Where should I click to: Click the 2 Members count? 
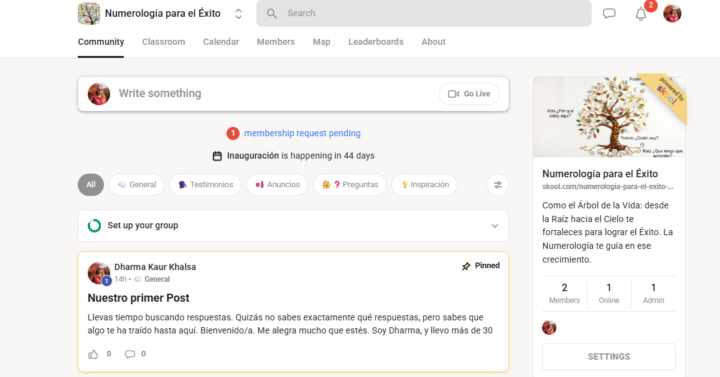[x=564, y=293]
